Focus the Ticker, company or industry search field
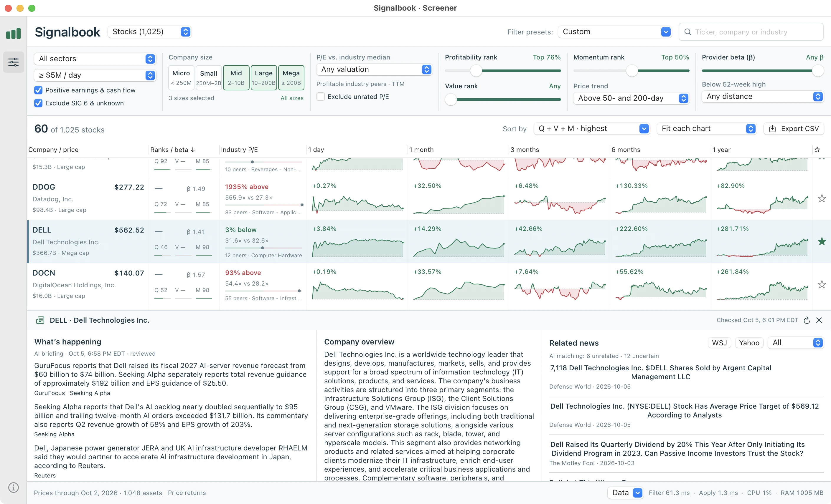The image size is (831, 504). tap(751, 32)
